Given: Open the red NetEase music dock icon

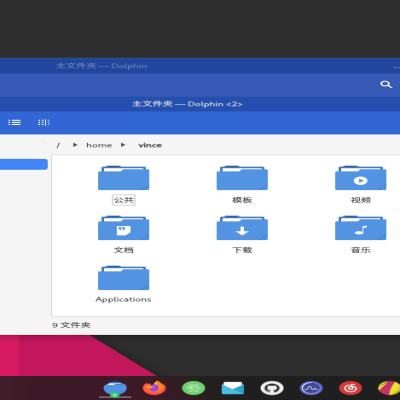Looking at the screenshot, I should pos(350,388).
